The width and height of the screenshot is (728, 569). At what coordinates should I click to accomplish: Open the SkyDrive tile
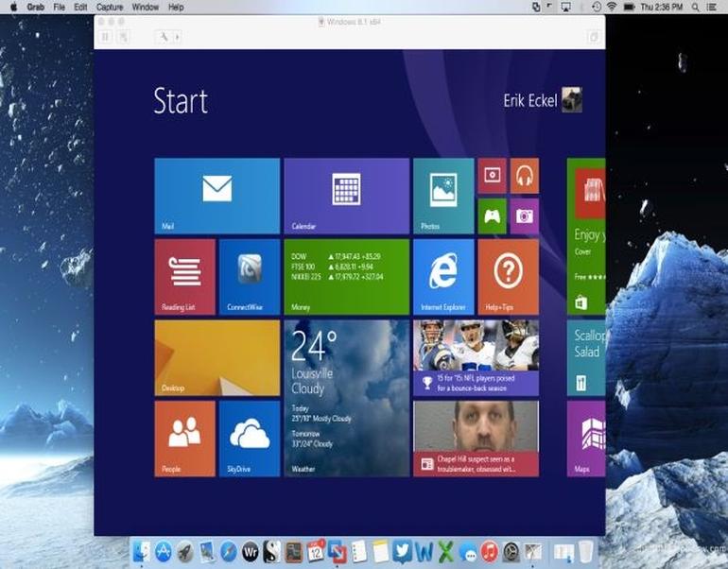point(250,439)
